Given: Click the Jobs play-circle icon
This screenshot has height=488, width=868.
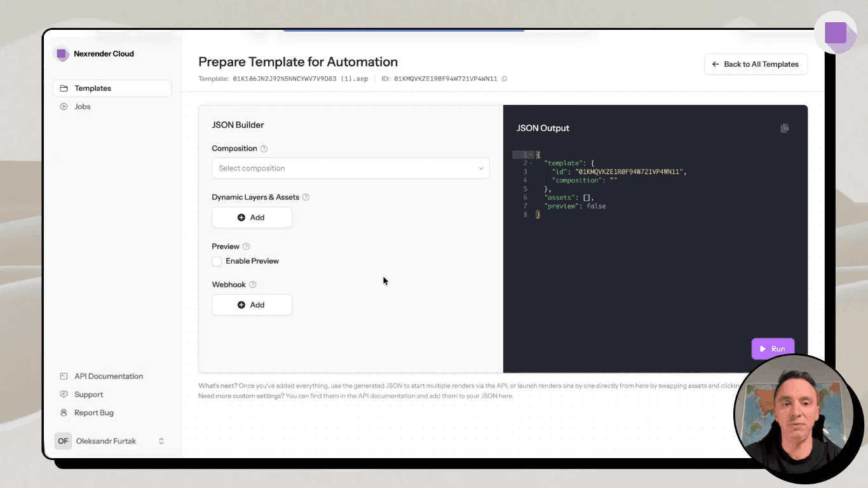Looking at the screenshot, I should click(64, 107).
